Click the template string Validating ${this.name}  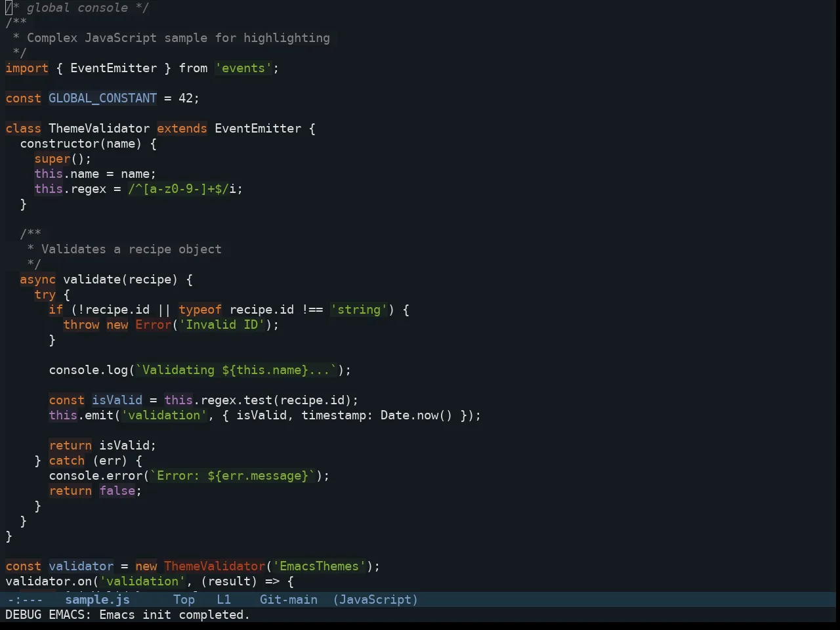pyautogui.click(x=236, y=370)
